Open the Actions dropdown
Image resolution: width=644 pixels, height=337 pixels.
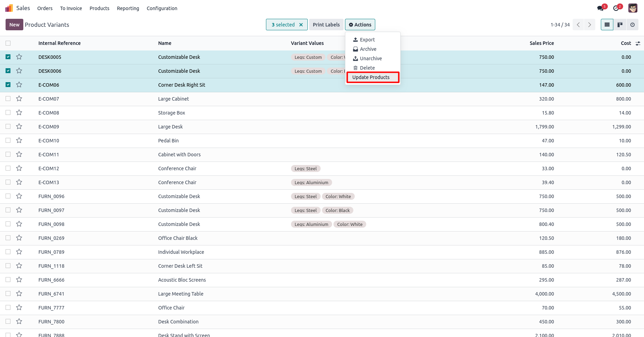pos(360,25)
